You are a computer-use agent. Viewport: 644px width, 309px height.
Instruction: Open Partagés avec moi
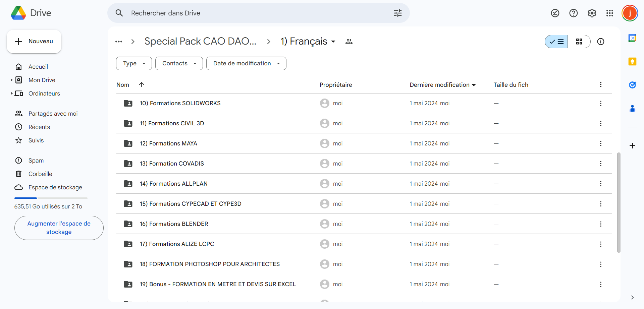click(x=53, y=114)
